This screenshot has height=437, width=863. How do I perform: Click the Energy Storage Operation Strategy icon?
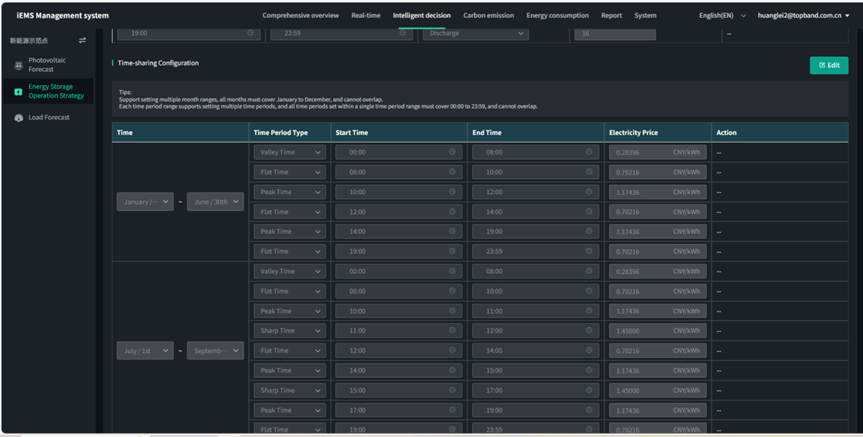18,92
